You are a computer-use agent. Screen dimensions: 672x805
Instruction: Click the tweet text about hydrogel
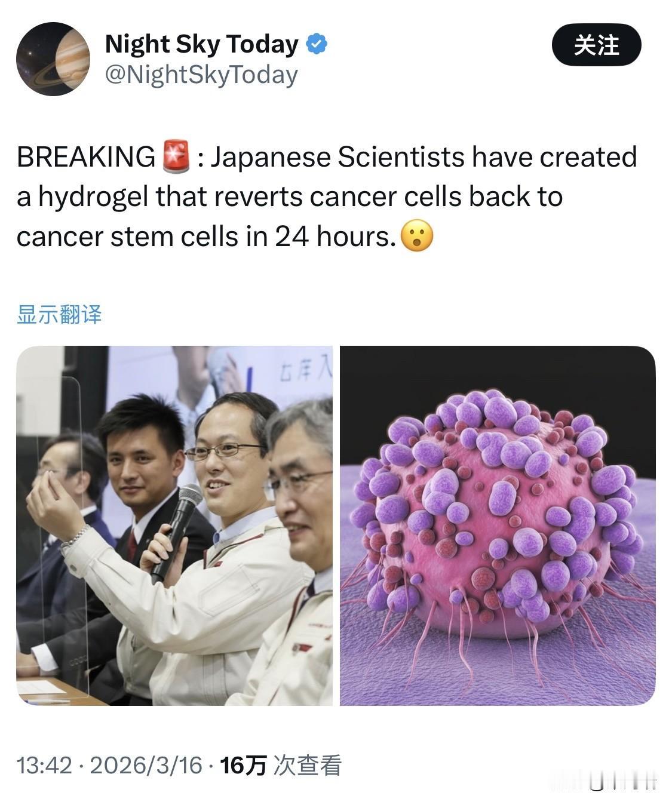pyautogui.click(x=327, y=197)
